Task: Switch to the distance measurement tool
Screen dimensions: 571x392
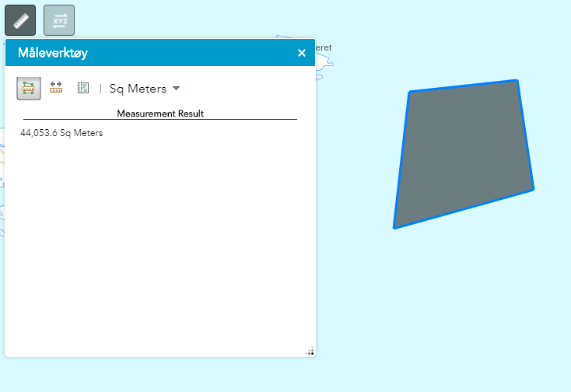Action: pyautogui.click(x=56, y=89)
